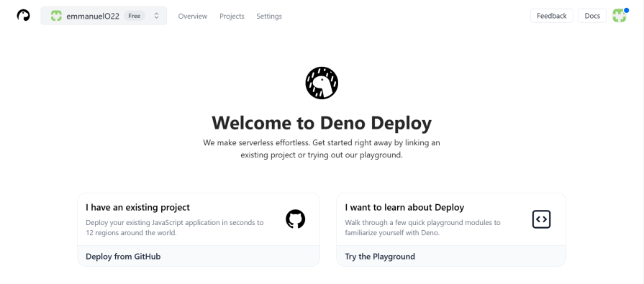Click the up-down chevron on the organization selector
Image resolution: width=644 pixels, height=284 pixels.
point(156,16)
